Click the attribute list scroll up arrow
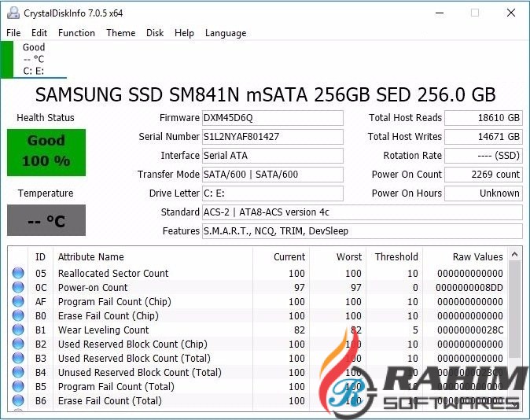The width and height of the screenshot is (530, 420). click(x=515, y=254)
